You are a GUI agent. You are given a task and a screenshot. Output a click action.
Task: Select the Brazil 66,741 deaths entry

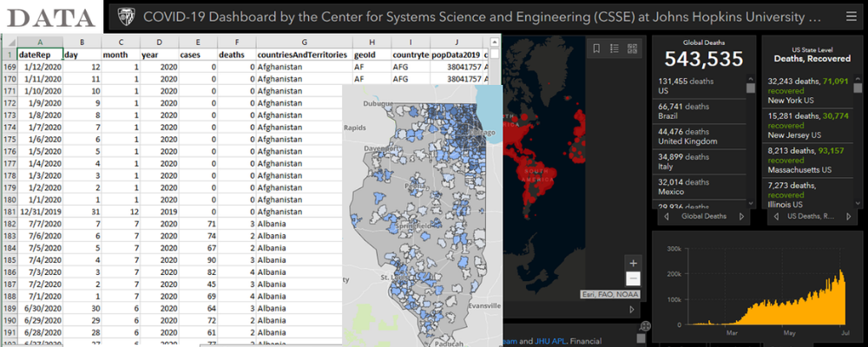pos(699,111)
